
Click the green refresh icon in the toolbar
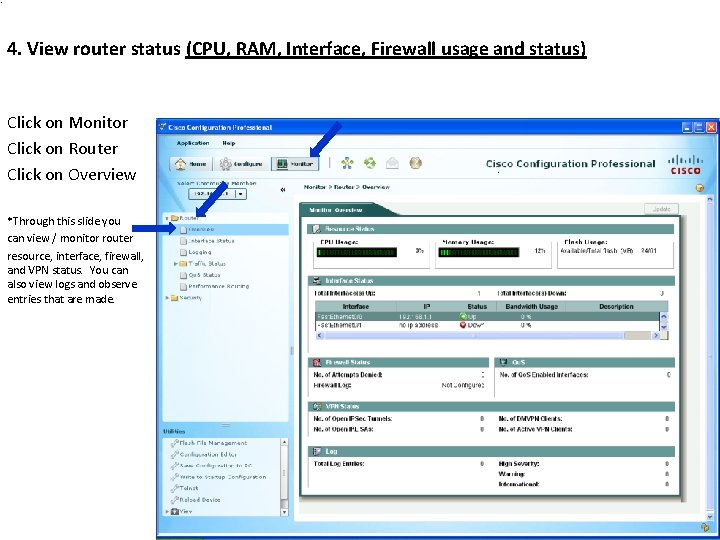point(370,163)
